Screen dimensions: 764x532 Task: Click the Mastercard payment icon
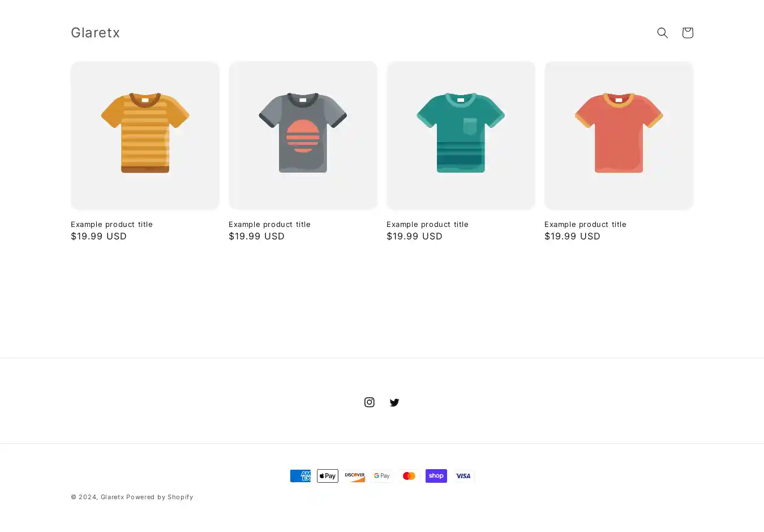409,476
